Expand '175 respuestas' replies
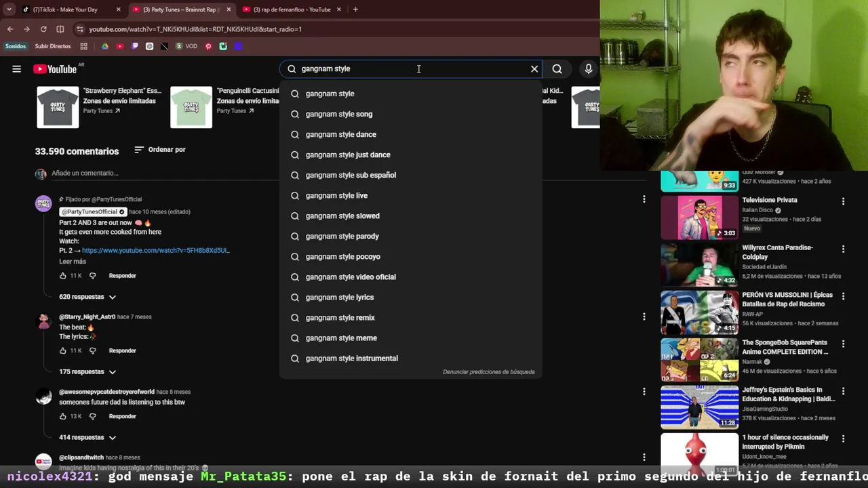The width and height of the screenshot is (868, 488). tap(87, 371)
